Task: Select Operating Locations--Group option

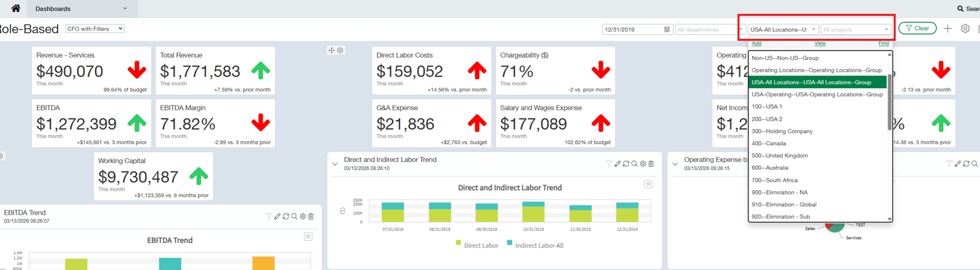Action: tap(818, 70)
